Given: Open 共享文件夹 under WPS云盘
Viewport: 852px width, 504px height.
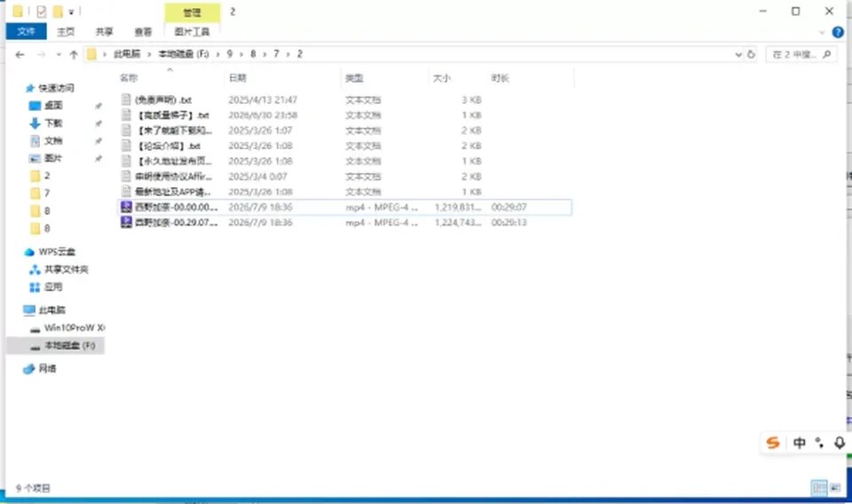Looking at the screenshot, I should click(66, 270).
